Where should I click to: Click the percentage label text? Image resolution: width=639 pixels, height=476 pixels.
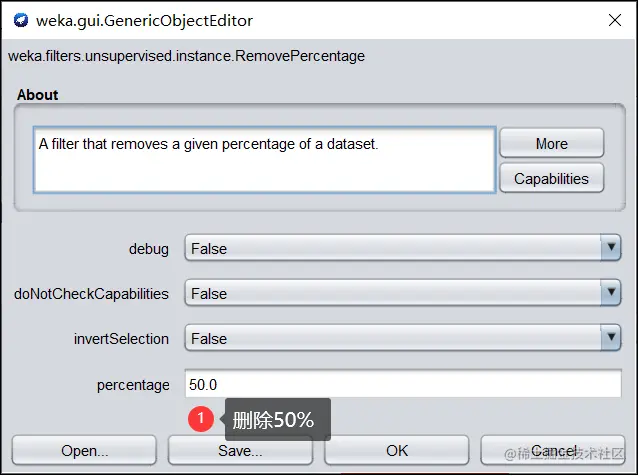pyautogui.click(x=133, y=384)
